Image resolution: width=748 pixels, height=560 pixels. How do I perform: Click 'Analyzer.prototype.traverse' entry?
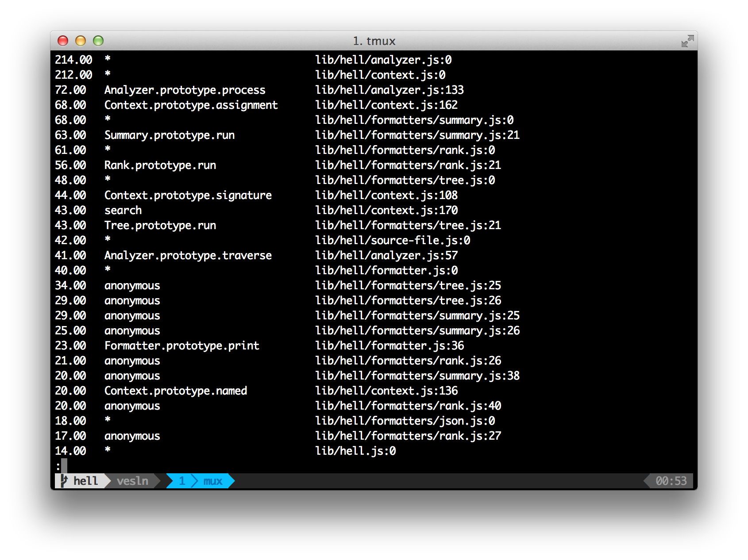(188, 255)
